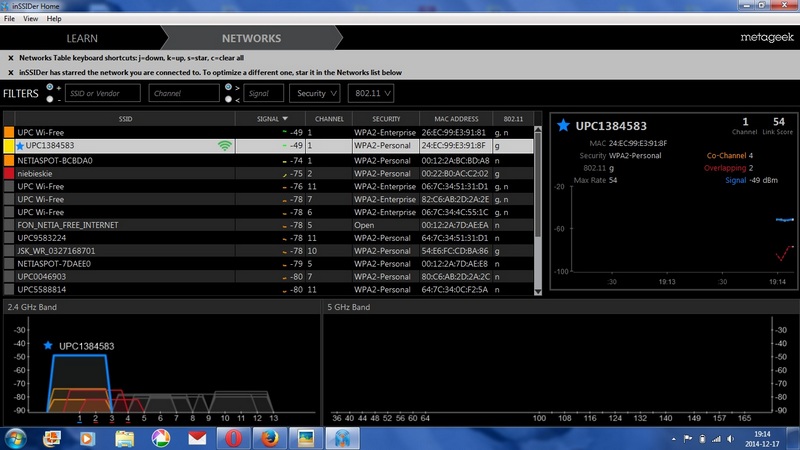
Task: Click the blue star in the details panel
Action: pyautogui.click(x=563, y=126)
